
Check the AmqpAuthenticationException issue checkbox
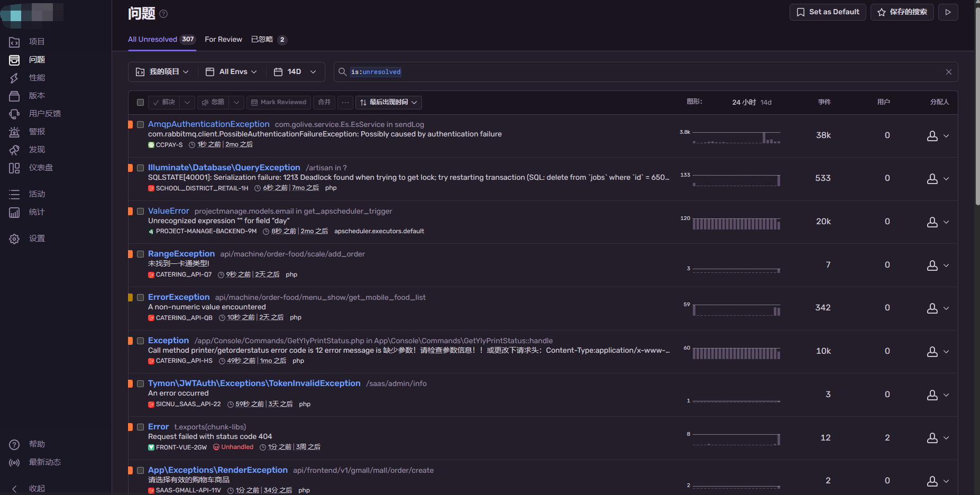click(140, 124)
